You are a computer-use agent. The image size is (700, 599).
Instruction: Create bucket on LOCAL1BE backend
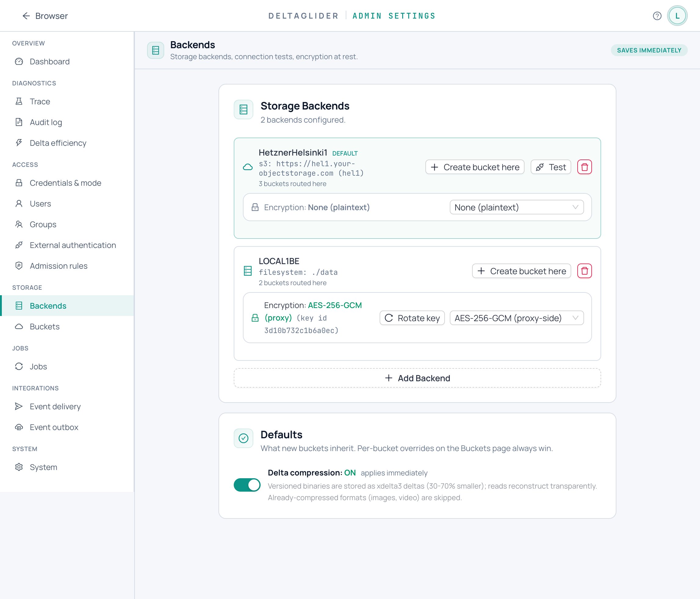coord(521,271)
